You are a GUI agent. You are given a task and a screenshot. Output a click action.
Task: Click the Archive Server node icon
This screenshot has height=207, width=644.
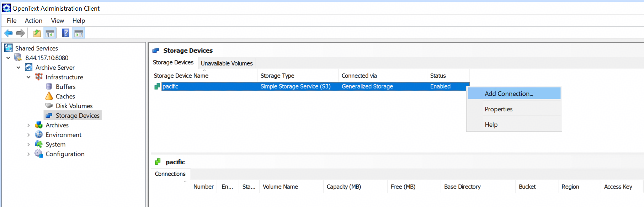point(28,67)
